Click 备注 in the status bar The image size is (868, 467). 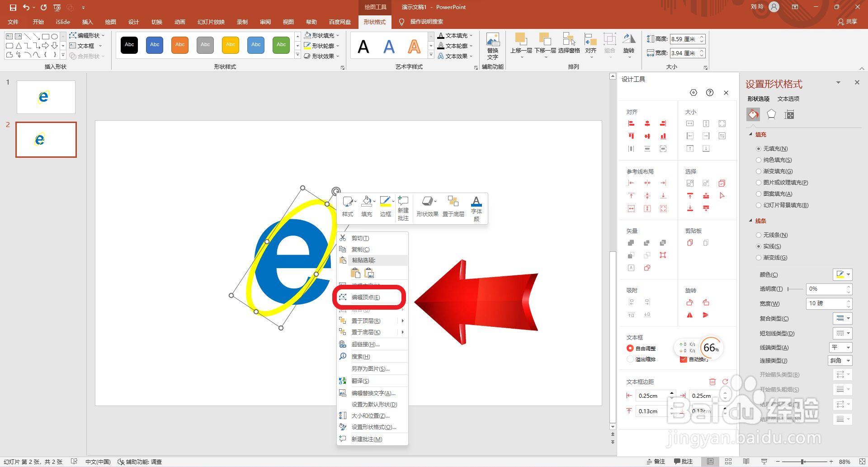pos(656,462)
